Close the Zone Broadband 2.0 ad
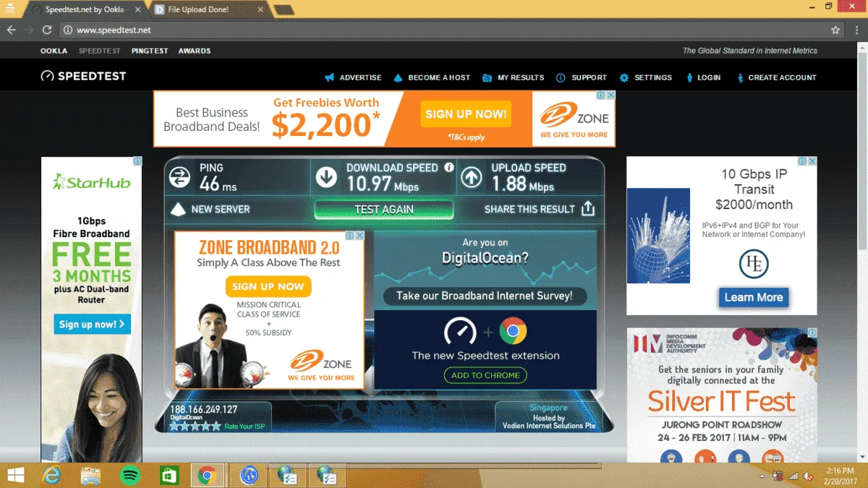 point(359,236)
